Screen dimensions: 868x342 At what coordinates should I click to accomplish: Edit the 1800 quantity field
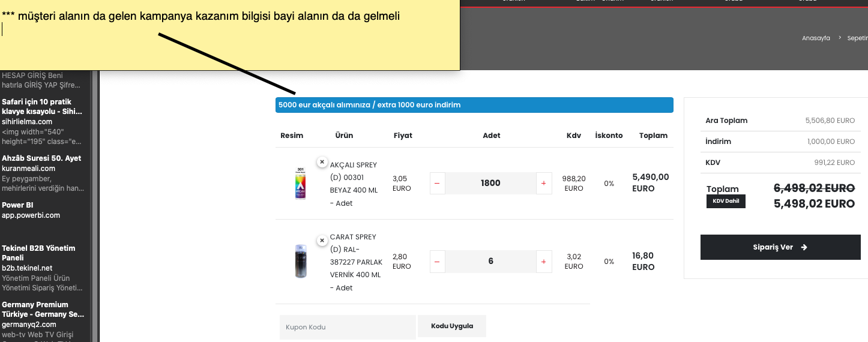click(490, 184)
